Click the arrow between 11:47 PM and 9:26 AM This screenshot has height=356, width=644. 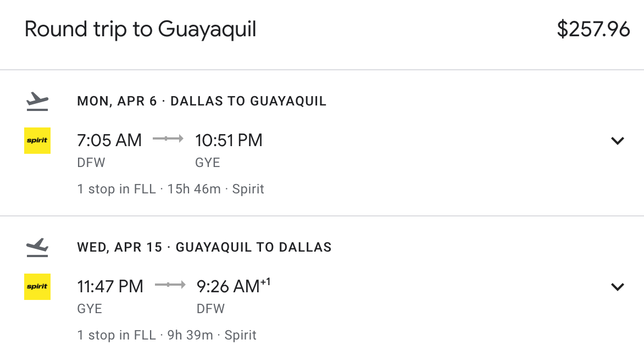[x=170, y=285]
